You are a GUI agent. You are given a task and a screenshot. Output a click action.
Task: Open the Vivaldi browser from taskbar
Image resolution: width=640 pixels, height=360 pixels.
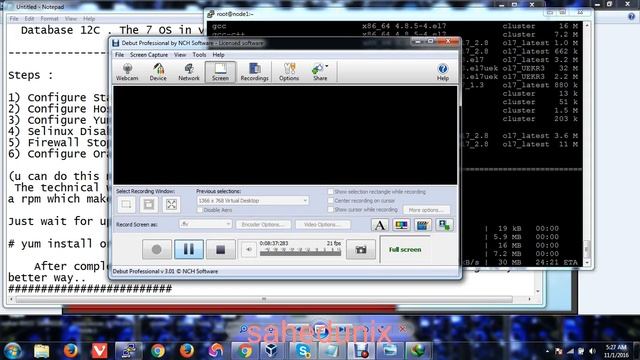point(99,350)
